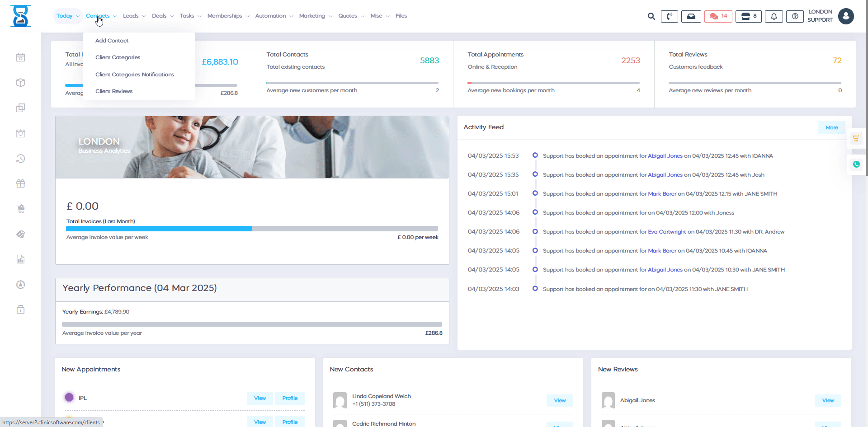Open the phone calls panel

coord(670,16)
